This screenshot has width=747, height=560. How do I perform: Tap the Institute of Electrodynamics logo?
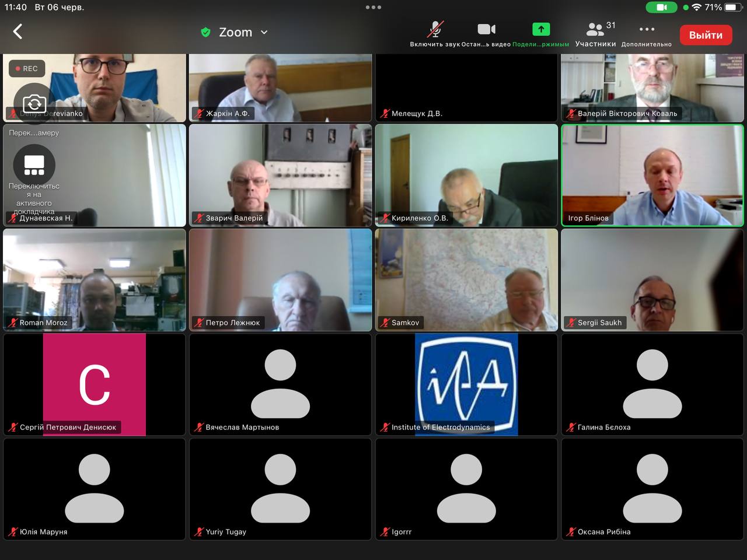(466, 384)
